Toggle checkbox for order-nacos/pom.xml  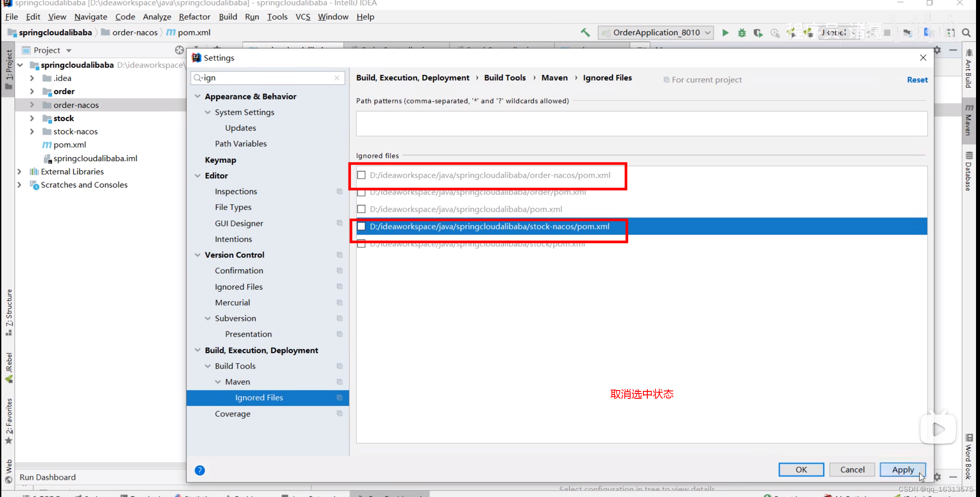coord(361,175)
